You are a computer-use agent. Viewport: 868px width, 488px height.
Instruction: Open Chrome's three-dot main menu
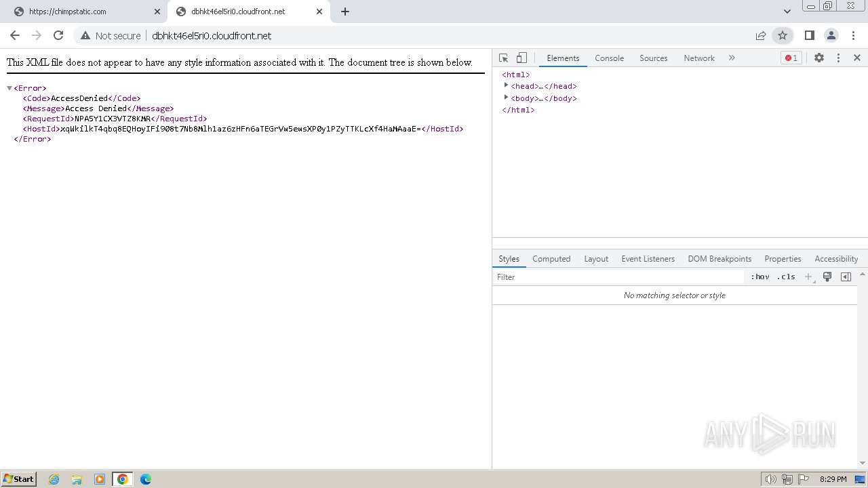[853, 35]
